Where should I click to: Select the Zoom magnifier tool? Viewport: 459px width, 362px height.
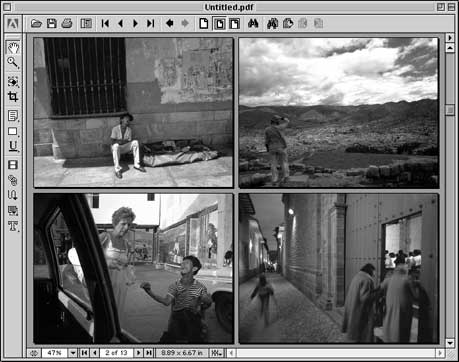click(13, 62)
